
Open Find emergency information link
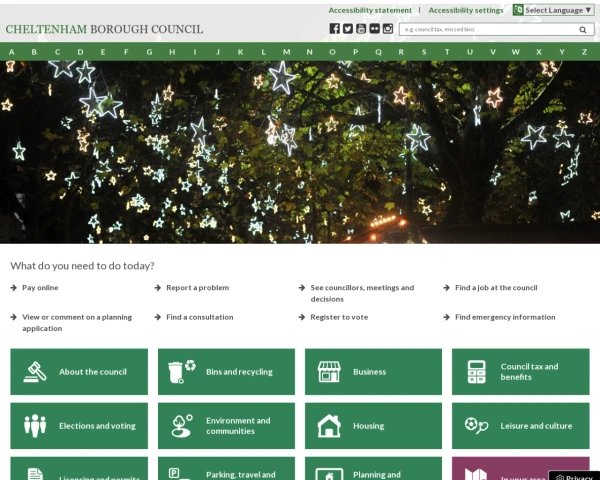505,317
